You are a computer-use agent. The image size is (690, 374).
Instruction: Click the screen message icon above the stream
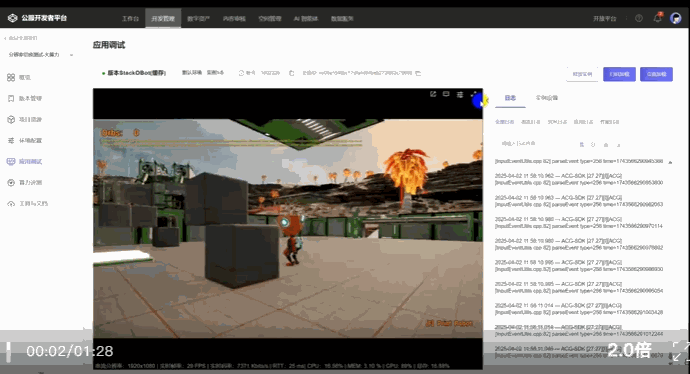[x=446, y=94]
